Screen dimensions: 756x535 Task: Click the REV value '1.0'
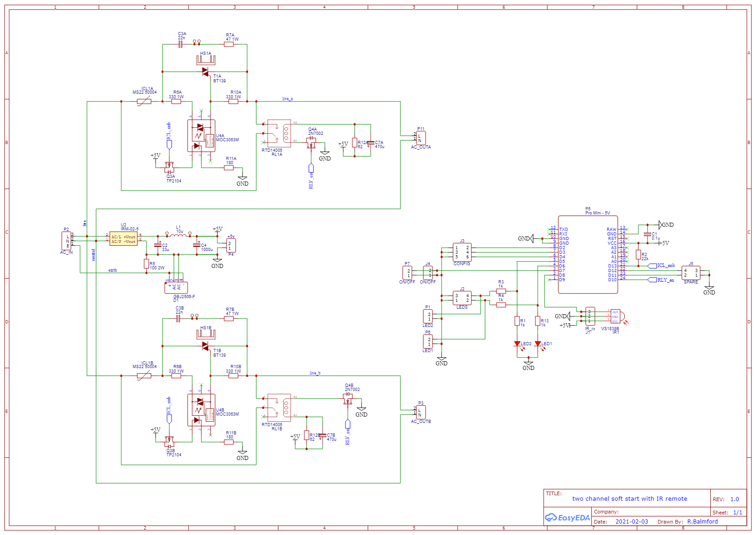[734, 499]
